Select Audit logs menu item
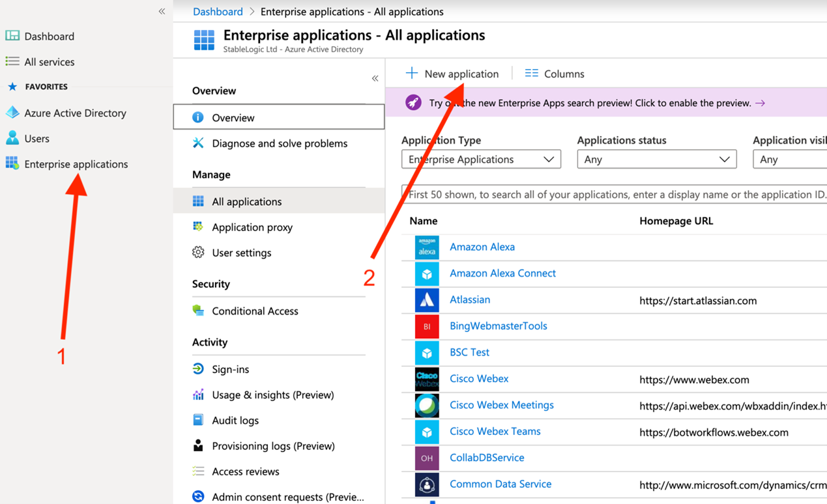The height and width of the screenshot is (504, 827). pyautogui.click(x=279, y=420)
